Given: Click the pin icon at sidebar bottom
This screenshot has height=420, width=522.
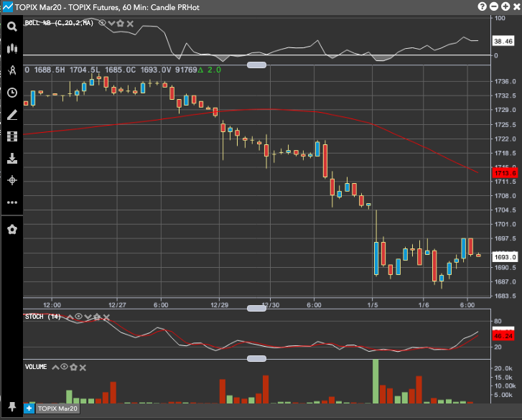Looking at the screenshot, I should coord(12,406).
